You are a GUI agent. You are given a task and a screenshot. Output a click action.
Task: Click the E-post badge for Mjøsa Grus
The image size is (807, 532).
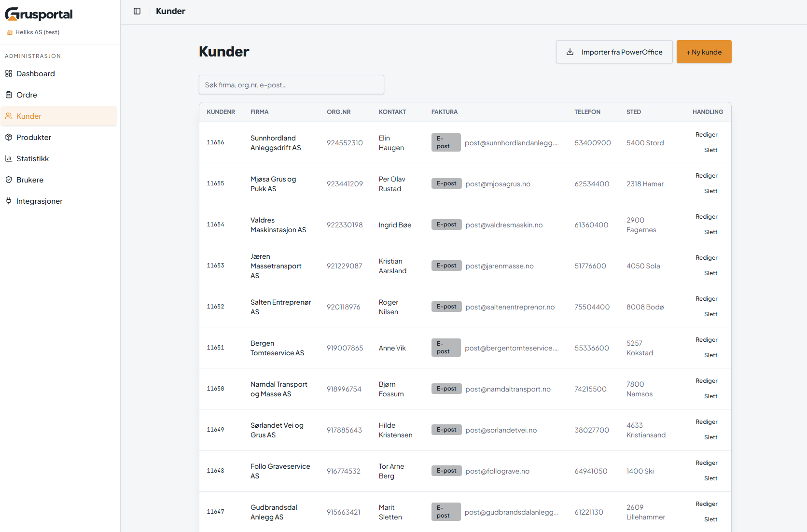(x=446, y=183)
